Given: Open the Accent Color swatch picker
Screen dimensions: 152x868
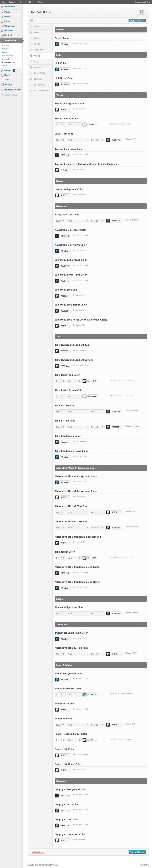Looking at the screenshot, I should pos(57,44).
